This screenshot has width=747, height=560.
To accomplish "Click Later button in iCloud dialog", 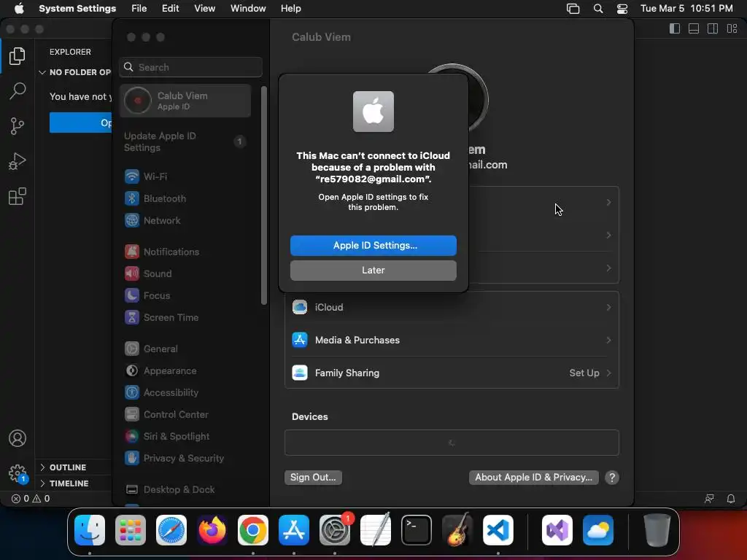I will [x=373, y=270].
